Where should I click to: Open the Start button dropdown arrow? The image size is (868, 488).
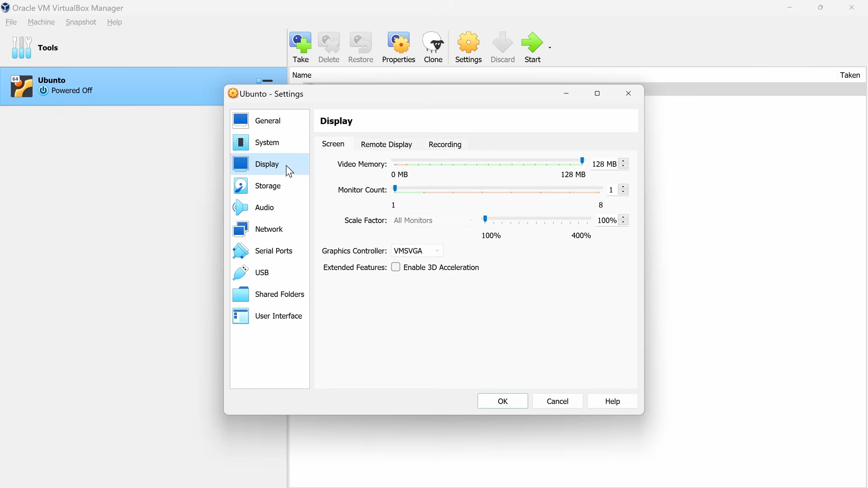550,47
